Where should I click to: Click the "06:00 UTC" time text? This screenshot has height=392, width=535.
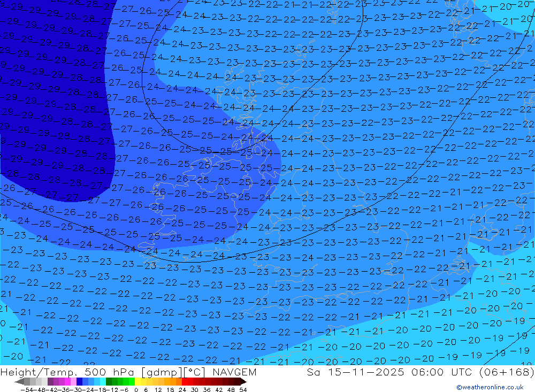click(443, 372)
